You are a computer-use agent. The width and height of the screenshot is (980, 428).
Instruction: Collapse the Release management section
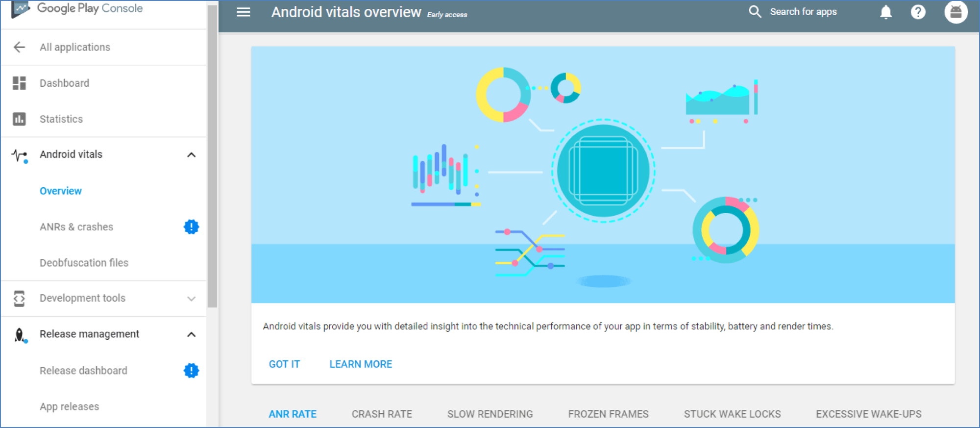tap(191, 334)
